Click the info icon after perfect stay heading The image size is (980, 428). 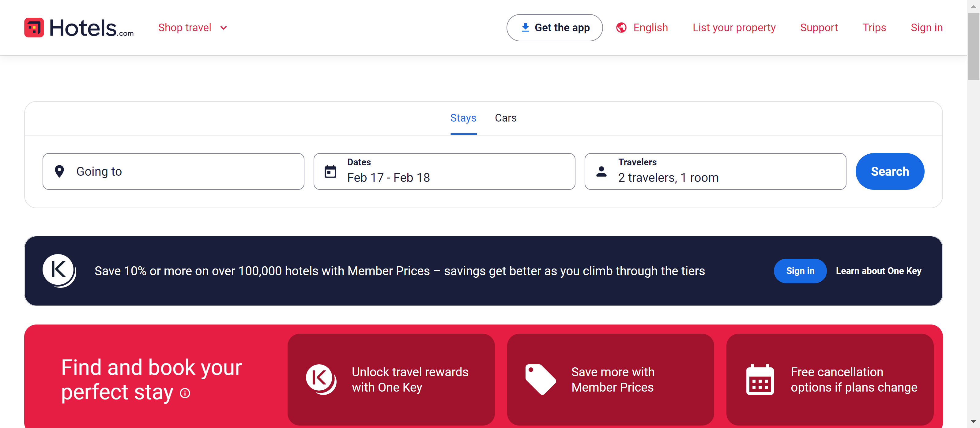(x=185, y=393)
